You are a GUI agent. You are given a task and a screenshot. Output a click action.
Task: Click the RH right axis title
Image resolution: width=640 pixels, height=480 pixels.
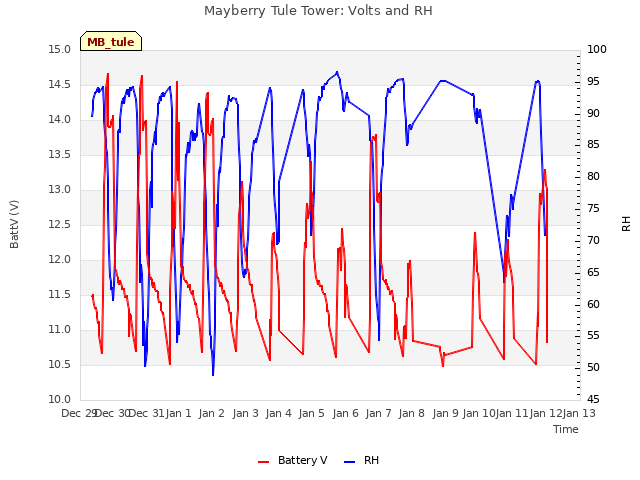point(626,224)
